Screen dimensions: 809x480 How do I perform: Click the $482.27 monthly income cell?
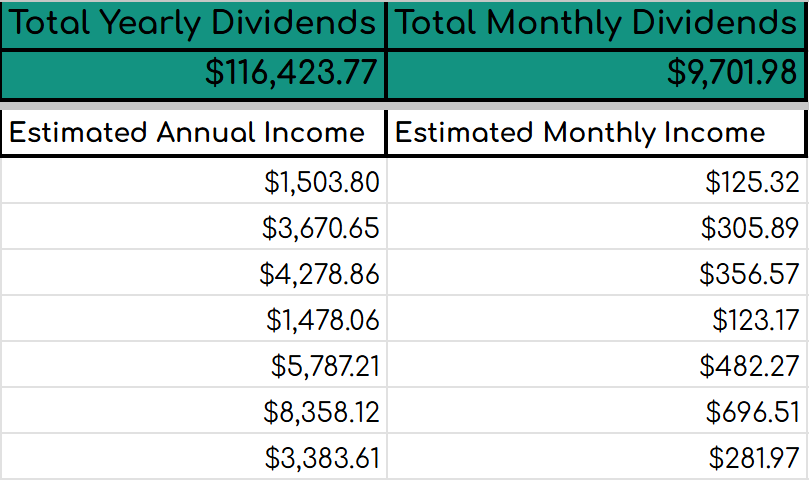pyautogui.click(x=597, y=364)
